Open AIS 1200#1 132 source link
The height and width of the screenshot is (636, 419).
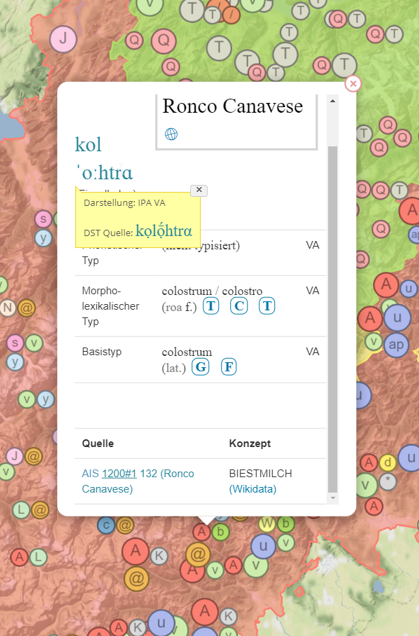[x=138, y=481]
